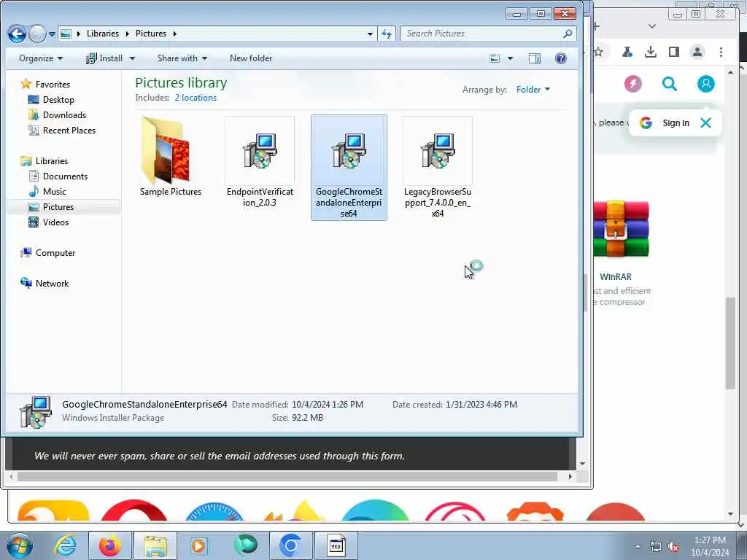The width and height of the screenshot is (747, 560).
Task: Expand the Install options arrow
Action: tap(132, 58)
